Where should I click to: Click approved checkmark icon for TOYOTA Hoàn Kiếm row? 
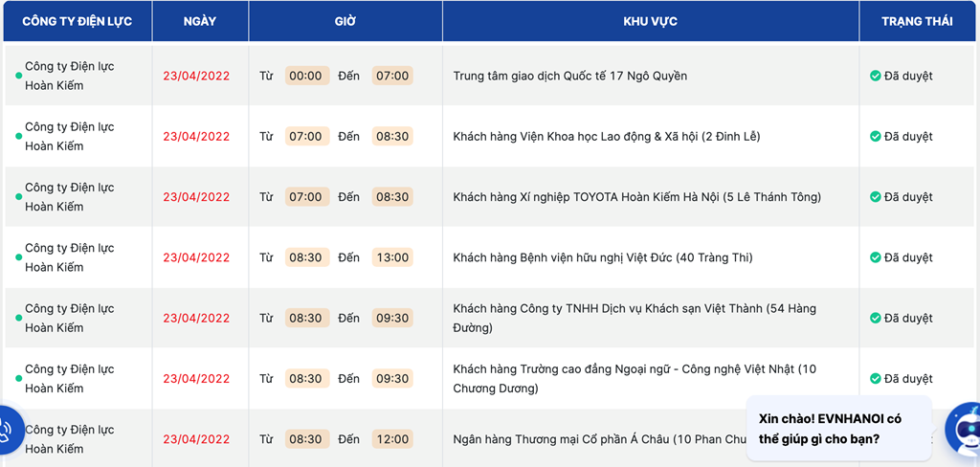coord(875,197)
